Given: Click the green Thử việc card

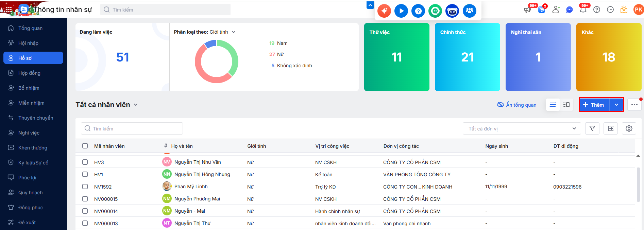Looking at the screenshot, I should click(396, 57).
